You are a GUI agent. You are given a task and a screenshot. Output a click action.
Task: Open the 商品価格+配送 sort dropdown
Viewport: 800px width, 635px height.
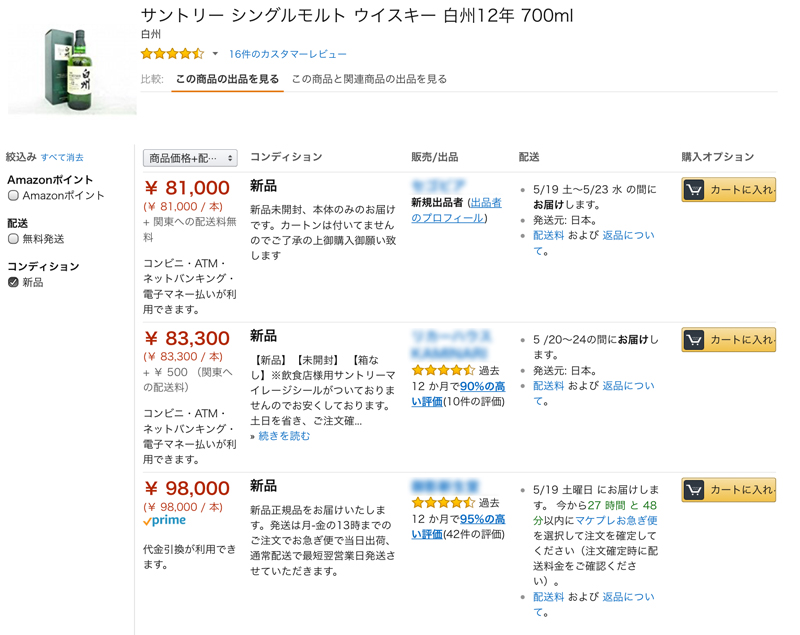(x=190, y=158)
